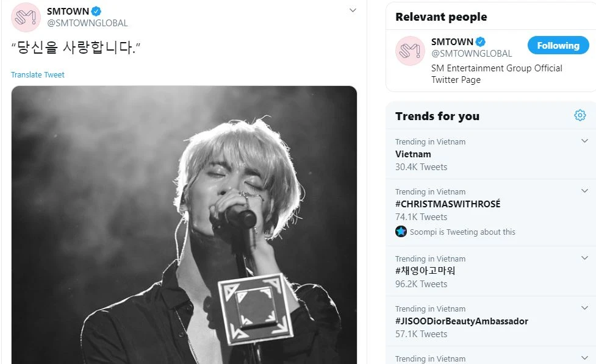
Task: Expand options for the Vietnam trend
Action: (x=584, y=141)
